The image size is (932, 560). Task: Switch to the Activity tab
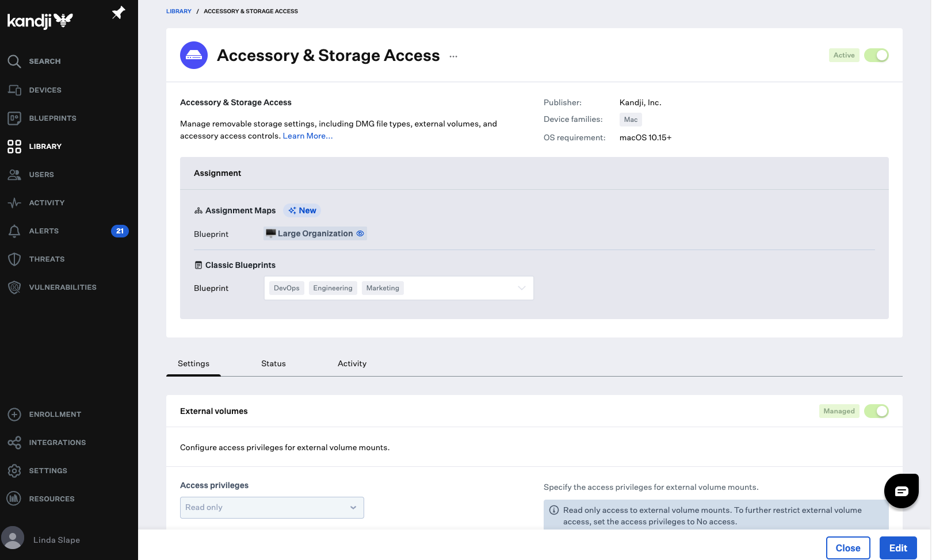[x=352, y=364]
